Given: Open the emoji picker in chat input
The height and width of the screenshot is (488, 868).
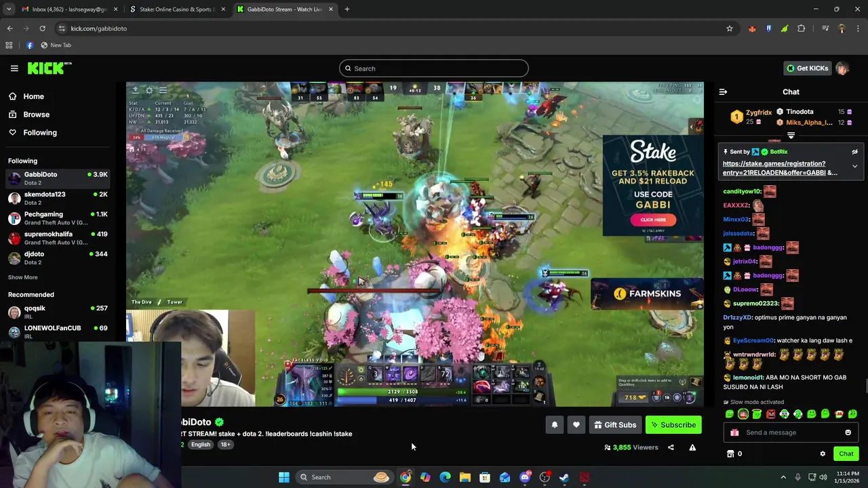Looking at the screenshot, I should [x=848, y=432].
